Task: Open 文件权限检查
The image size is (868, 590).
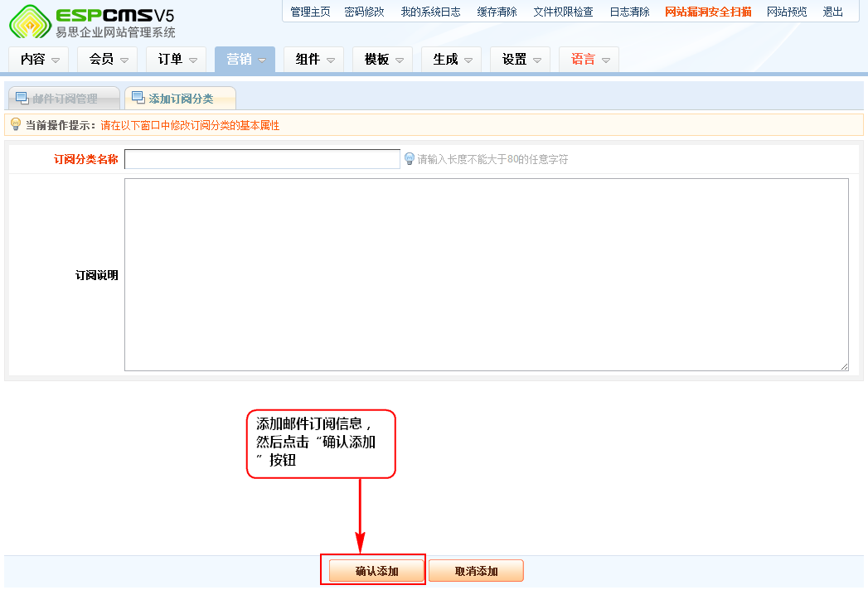Action: pyautogui.click(x=563, y=12)
